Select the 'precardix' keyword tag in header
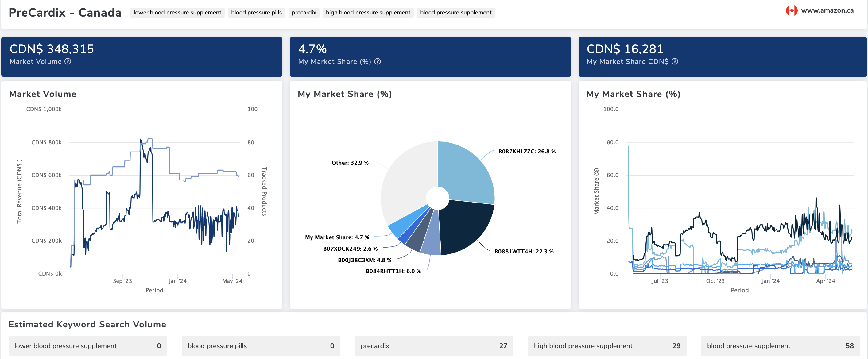The height and width of the screenshot is (359, 868). click(304, 13)
